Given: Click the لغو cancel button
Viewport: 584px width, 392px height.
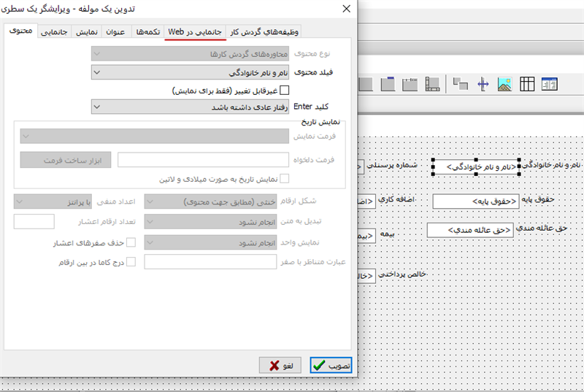Looking at the screenshot, I should click(x=281, y=365).
